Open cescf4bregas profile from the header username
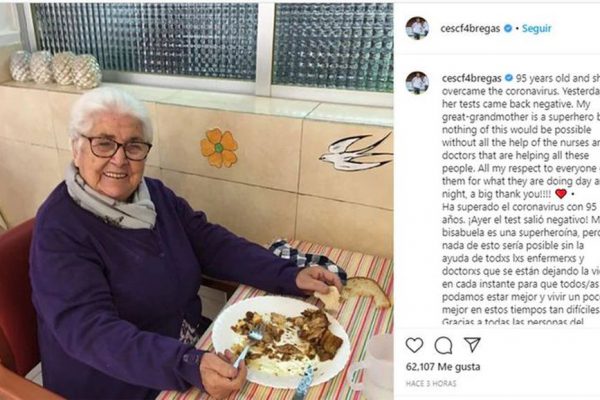The image size is (600, 400). point(470,29)
